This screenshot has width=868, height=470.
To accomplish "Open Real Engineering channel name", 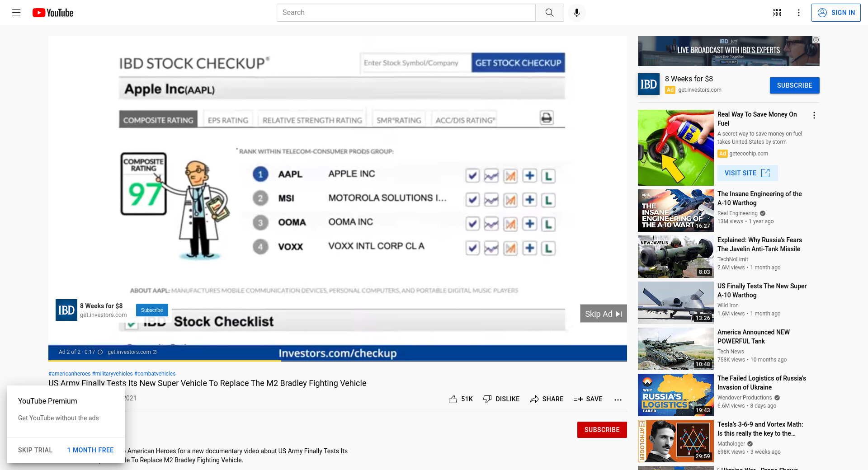I will coord(737,213).
